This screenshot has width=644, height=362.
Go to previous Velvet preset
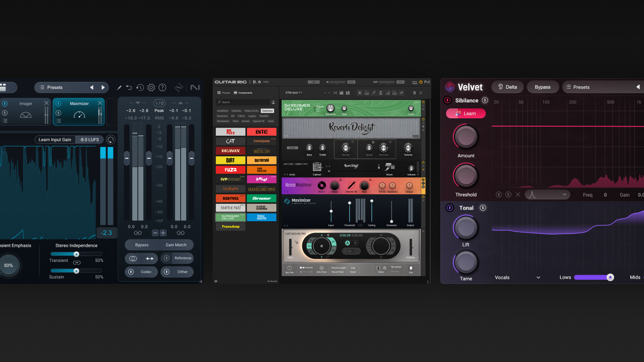click(x=638, y=87)
